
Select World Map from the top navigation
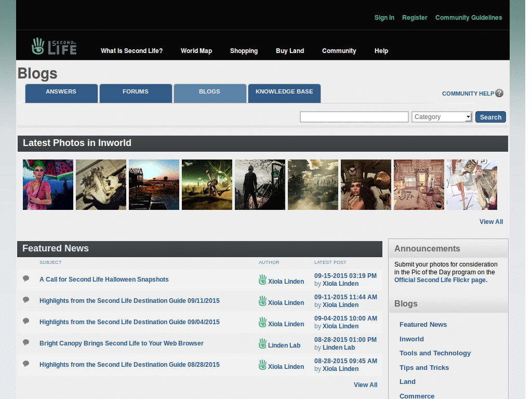pos(196,51)
